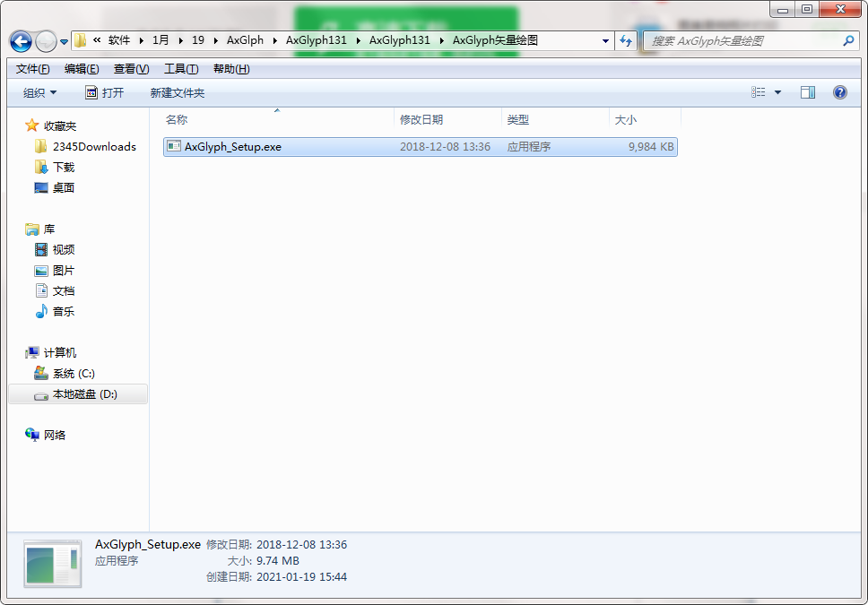Open the 文件(F) menu
This screenshot has height=605, width=868.
(32, 69)
